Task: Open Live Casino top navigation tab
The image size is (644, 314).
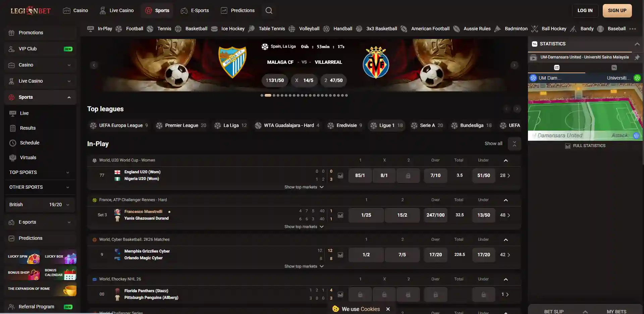Action: pyautogui.click(x=116, y=10)
